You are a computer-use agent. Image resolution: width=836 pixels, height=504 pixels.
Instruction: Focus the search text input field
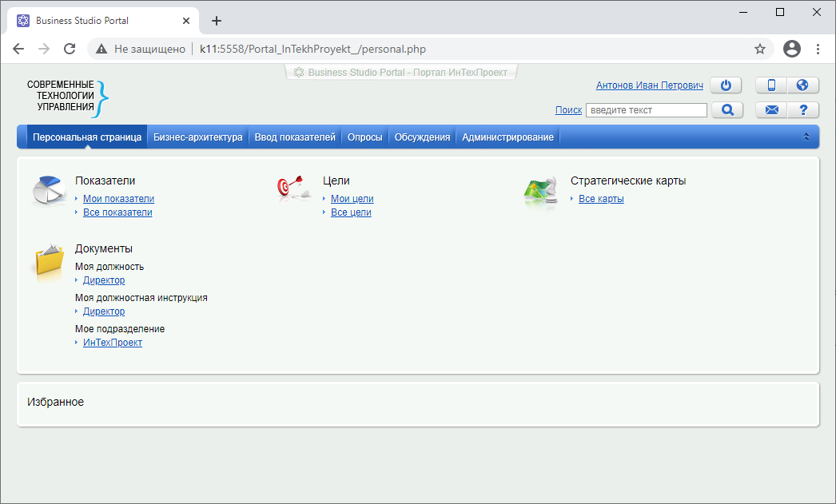click(646, 110)
